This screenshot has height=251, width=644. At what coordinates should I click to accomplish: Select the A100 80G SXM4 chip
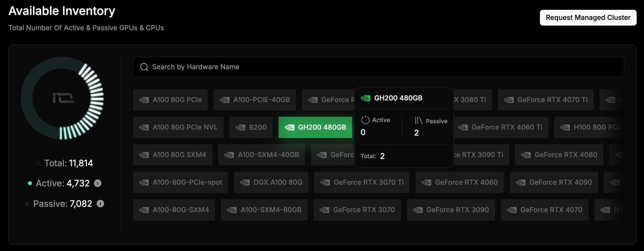173,155
